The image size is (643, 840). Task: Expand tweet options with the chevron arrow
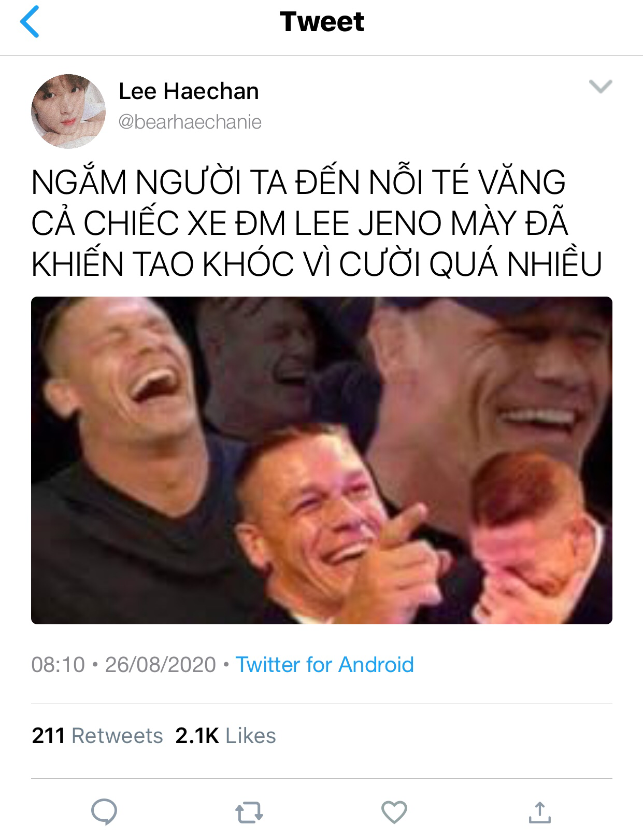[x=601, y=87]
